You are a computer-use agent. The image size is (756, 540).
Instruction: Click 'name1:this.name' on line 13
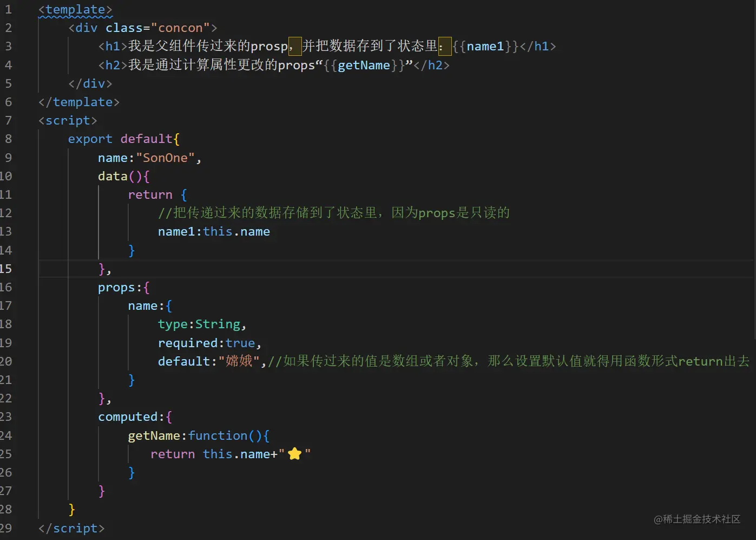(x=214, y=232)
